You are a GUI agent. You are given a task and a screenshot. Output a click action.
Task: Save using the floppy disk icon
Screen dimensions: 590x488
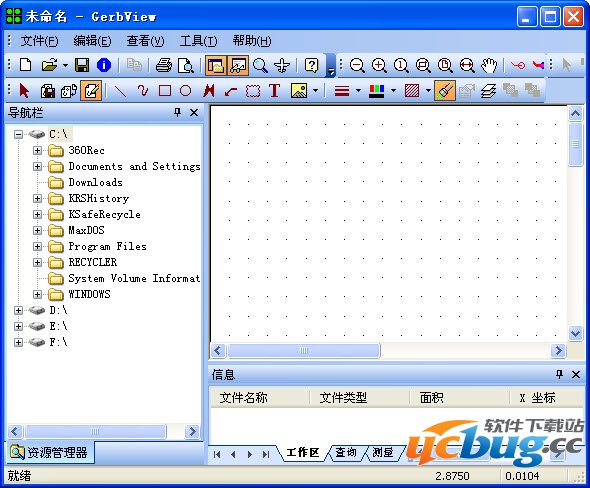point(82,65)
